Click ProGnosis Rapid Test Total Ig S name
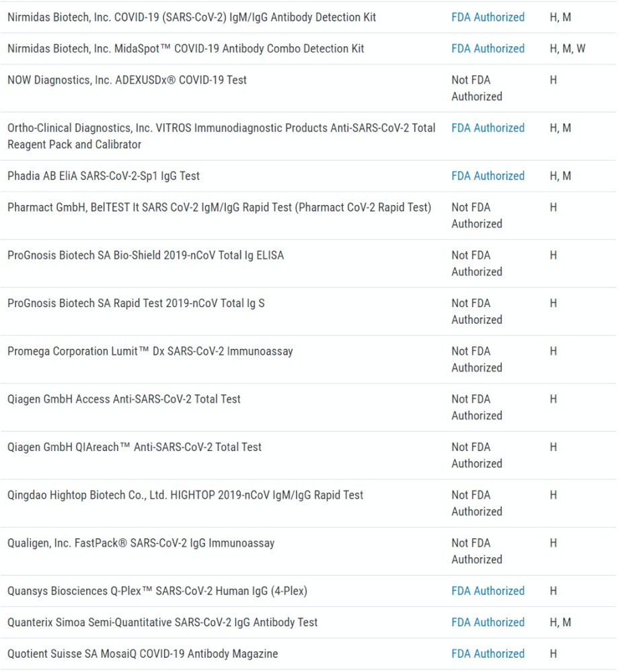The height and width of the screenshot is (672, 620). point(136,303)
